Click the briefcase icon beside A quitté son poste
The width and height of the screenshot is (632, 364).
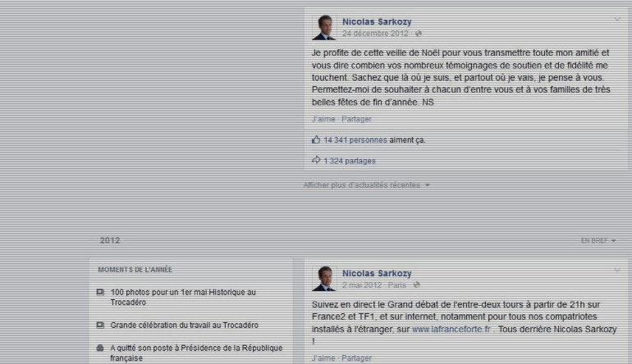[x=100, y=348]
